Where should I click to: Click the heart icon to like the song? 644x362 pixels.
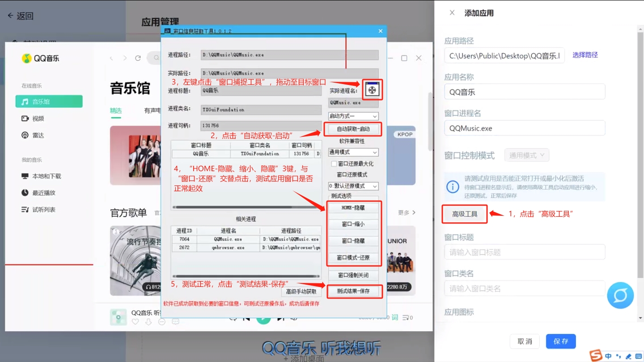[x=136, y=322]
